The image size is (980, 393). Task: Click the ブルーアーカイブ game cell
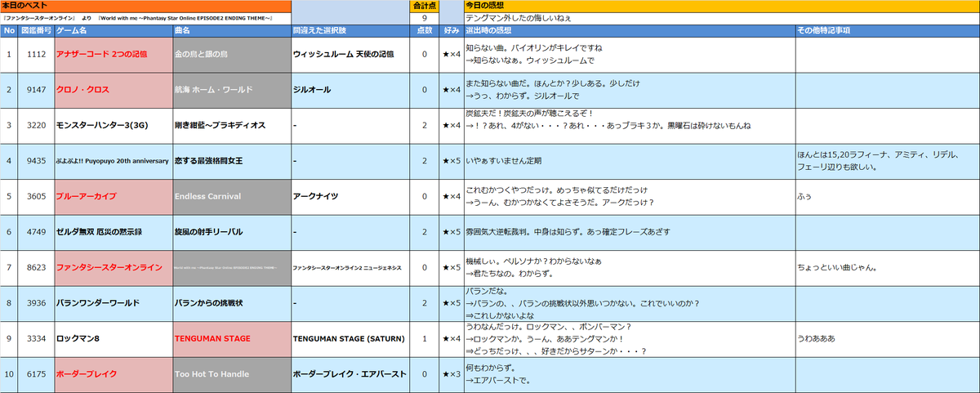(x=113, y=197)
